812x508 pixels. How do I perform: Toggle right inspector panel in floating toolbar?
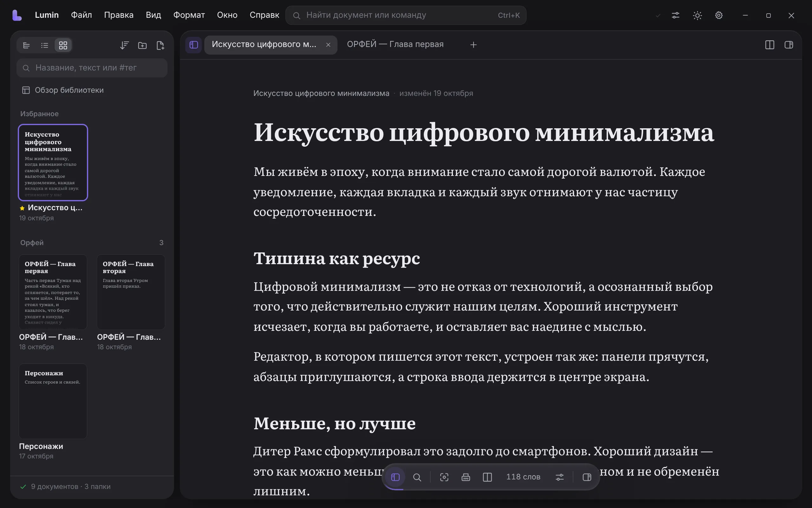(587, 477)
